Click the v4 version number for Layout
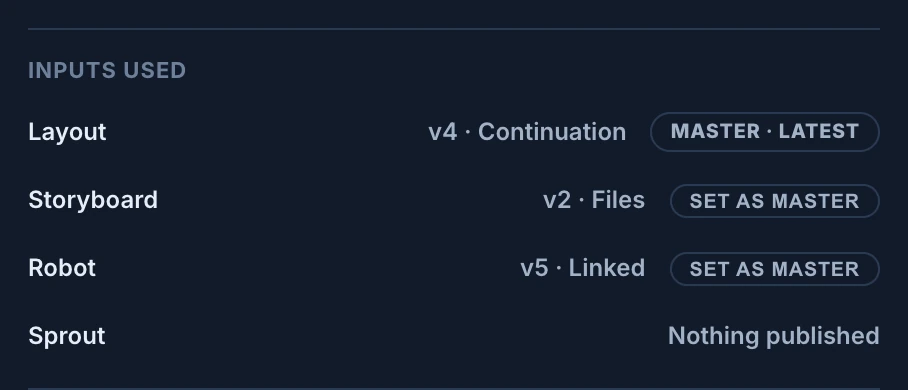This screenshot has width=908, height=390. point(443,132)
